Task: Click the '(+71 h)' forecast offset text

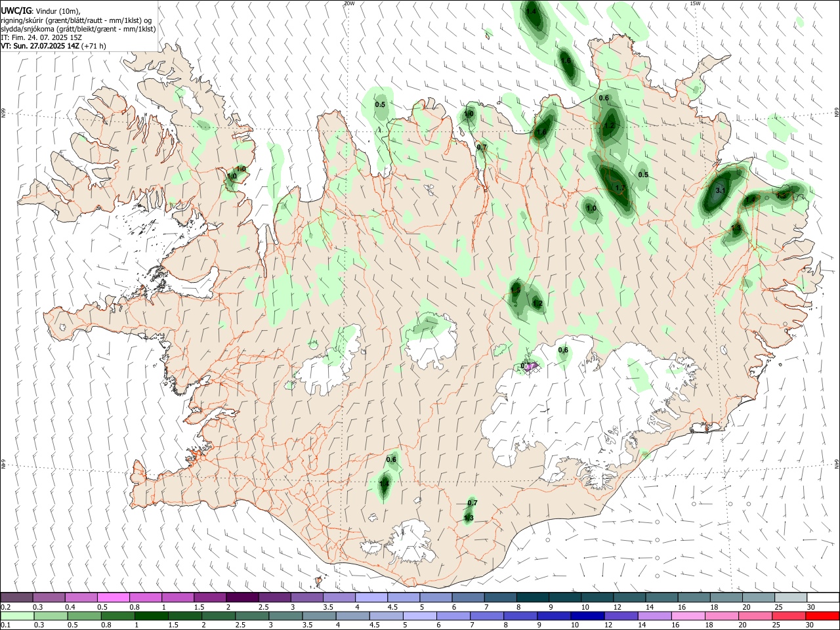Action: (x=94, y=46)
